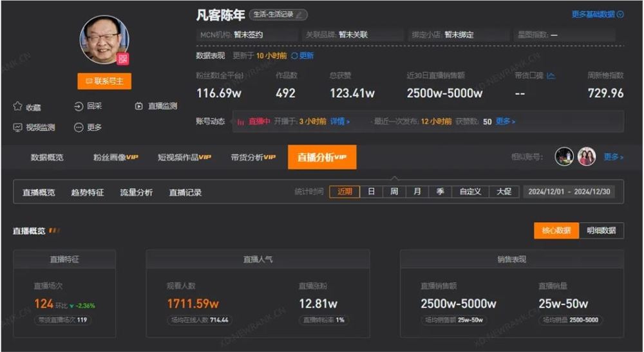Screen dimensions: 644x352
Task: Click the 10 小时前 update time
Action: click(271, 56)
